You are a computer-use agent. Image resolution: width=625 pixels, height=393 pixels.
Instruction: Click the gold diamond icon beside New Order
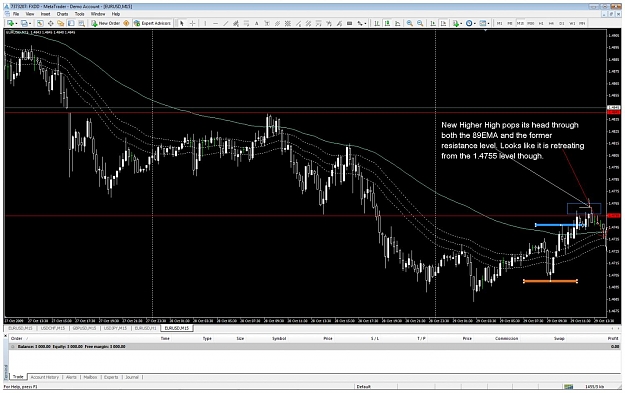pos(126,23)
